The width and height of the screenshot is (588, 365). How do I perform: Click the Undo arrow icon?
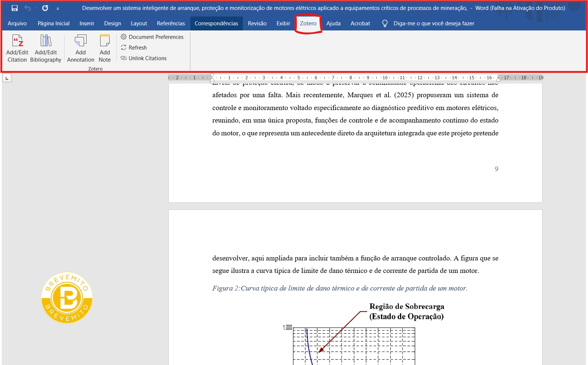28,8
